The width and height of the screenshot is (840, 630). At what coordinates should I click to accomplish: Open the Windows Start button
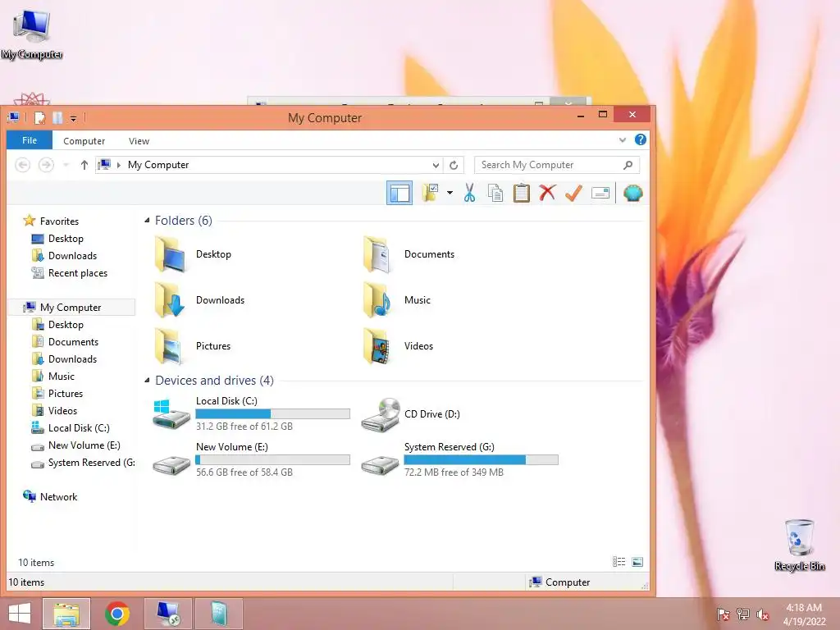tap(20, 614)
